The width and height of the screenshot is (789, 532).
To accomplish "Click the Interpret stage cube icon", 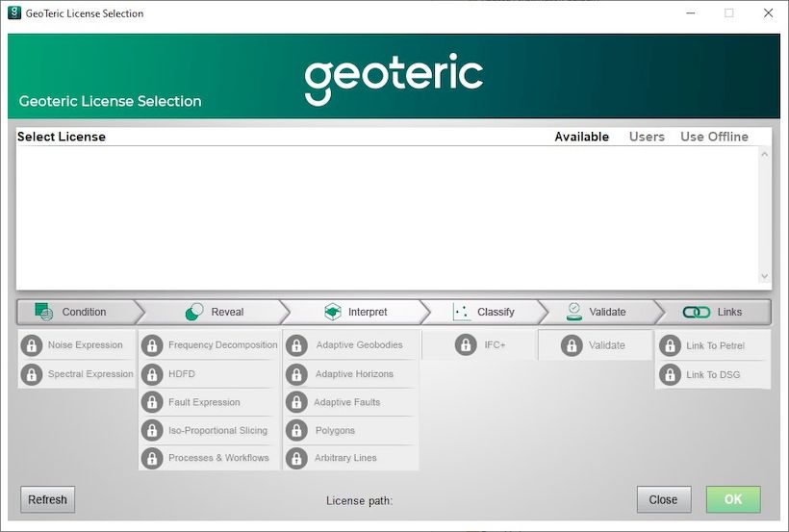I will (x=333, y=312).
